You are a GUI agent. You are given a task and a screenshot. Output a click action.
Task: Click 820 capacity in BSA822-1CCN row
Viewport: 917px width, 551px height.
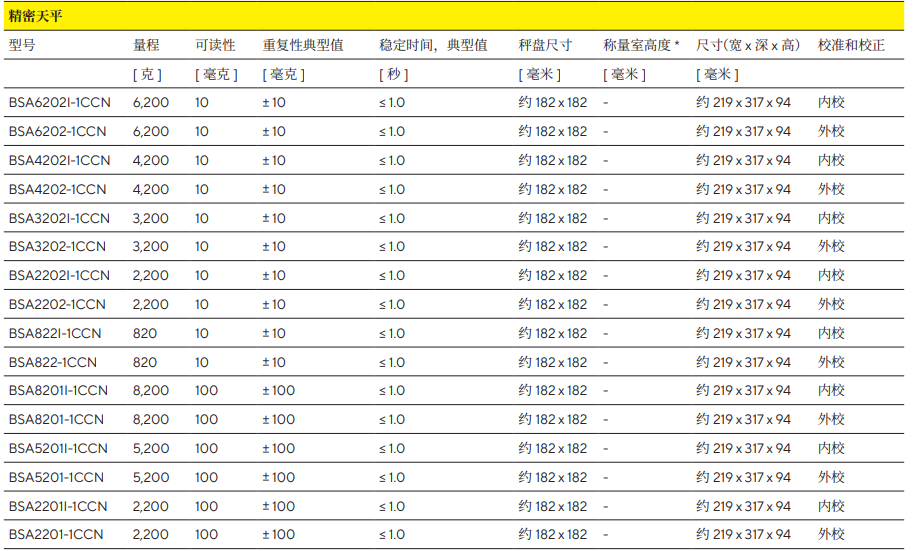point(145,362)
